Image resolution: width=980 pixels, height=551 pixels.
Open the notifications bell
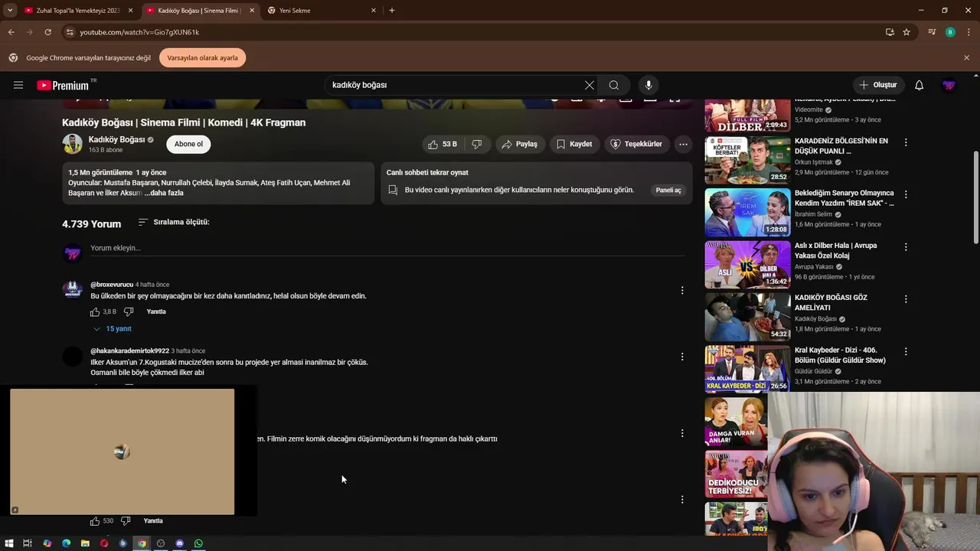tap(919, 85)
